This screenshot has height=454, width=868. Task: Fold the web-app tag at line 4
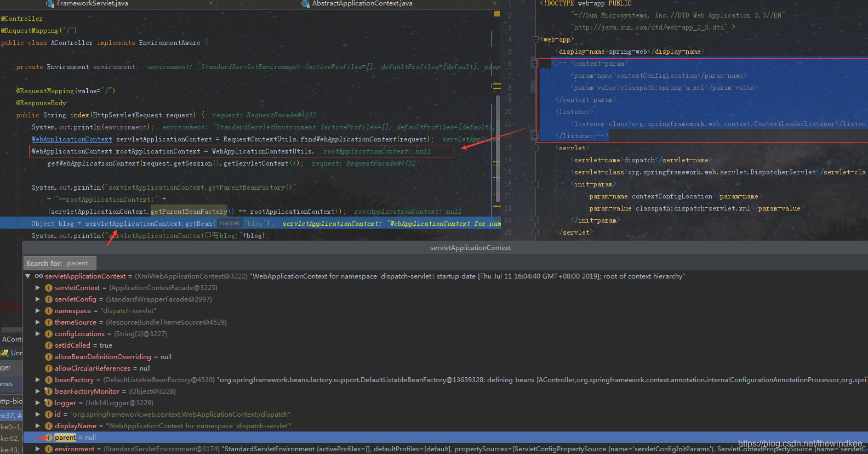click(535, 39)
